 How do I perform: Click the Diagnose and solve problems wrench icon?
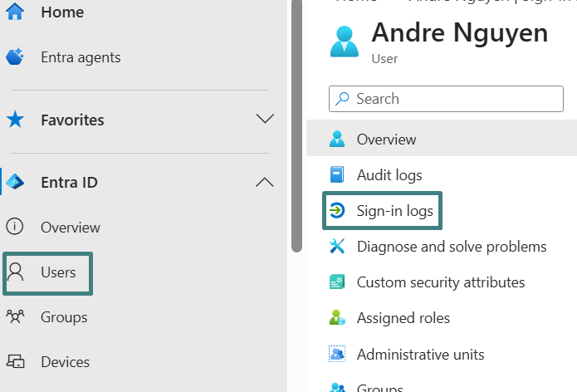pos(336,247)
